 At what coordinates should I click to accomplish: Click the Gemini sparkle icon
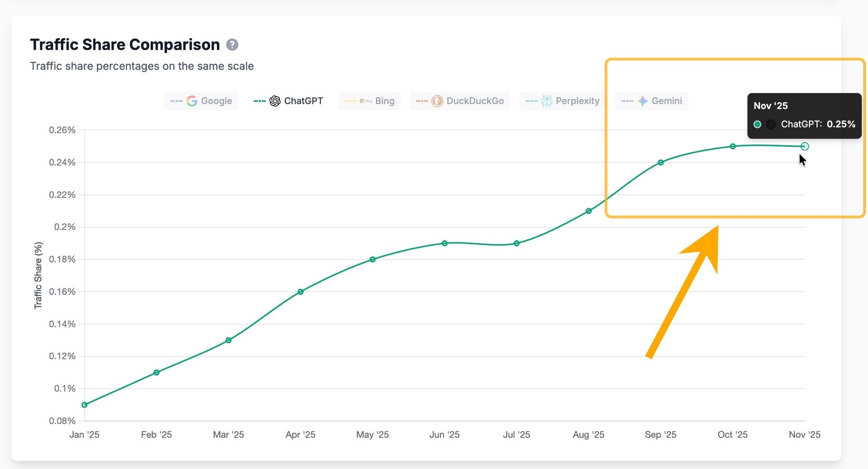coord(643,101)
